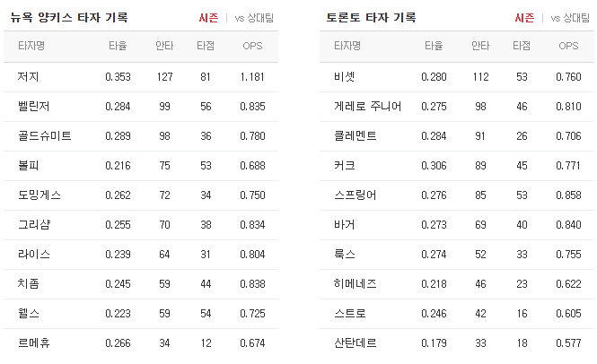This screenshot has width=597, height=364.
Task: Select the 치좀 batter name
Action: point(28,283)
